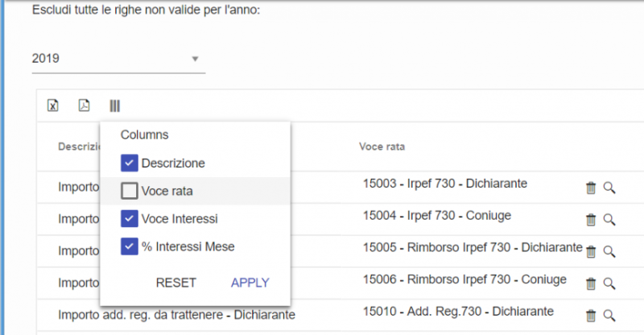Open the year 2019 dropdown
This screenshot has height=335, width=644.
(x=118, y=59)
